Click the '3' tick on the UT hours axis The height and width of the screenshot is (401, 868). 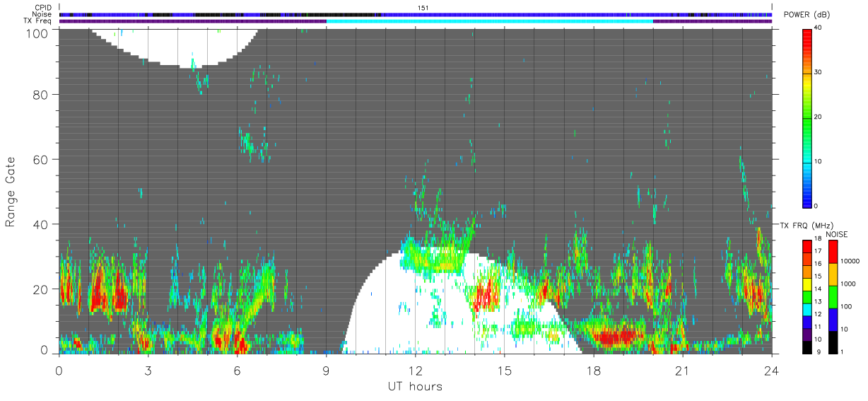point(148,371)
